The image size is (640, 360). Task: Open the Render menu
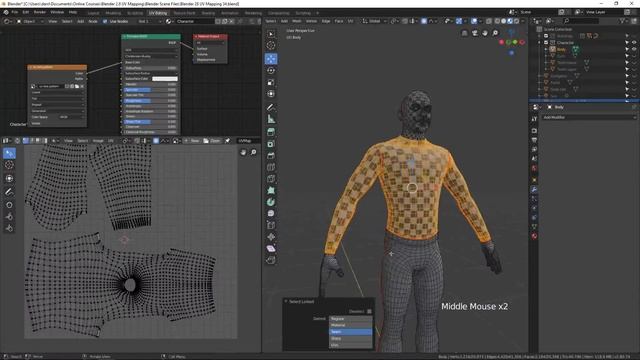tap(40, 12)
